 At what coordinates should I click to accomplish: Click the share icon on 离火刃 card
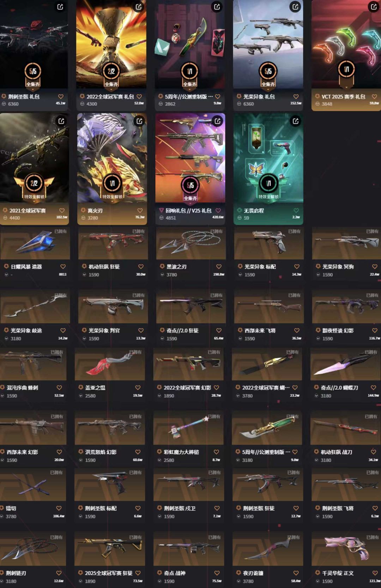click(139, 121)
